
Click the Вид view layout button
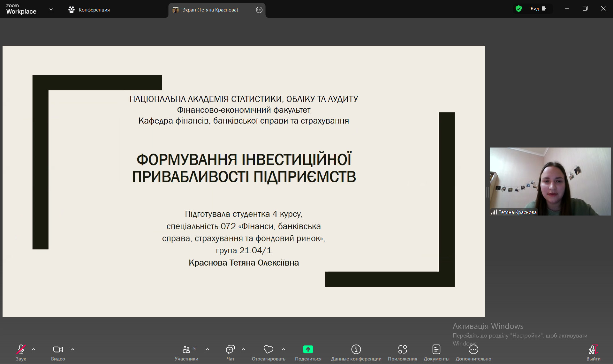tap(538, 9)
